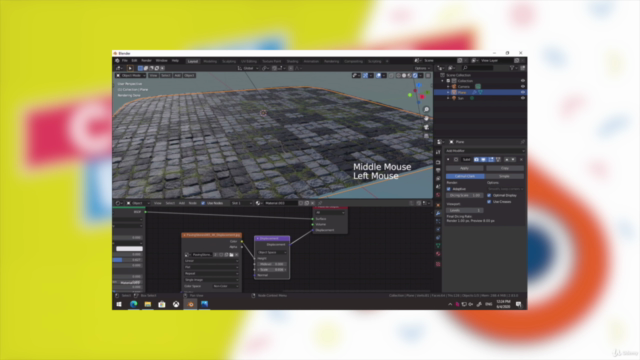Open the Edit menu
The height and width of the screenshot is (360, 640).
coord(134,60)
